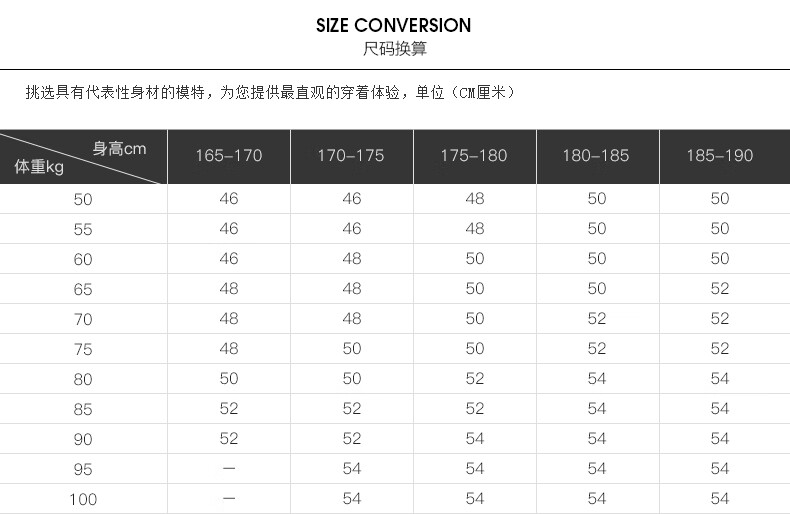
Task: Click size 52 for 80kg, 175-180
Action: tap(475, 378)
